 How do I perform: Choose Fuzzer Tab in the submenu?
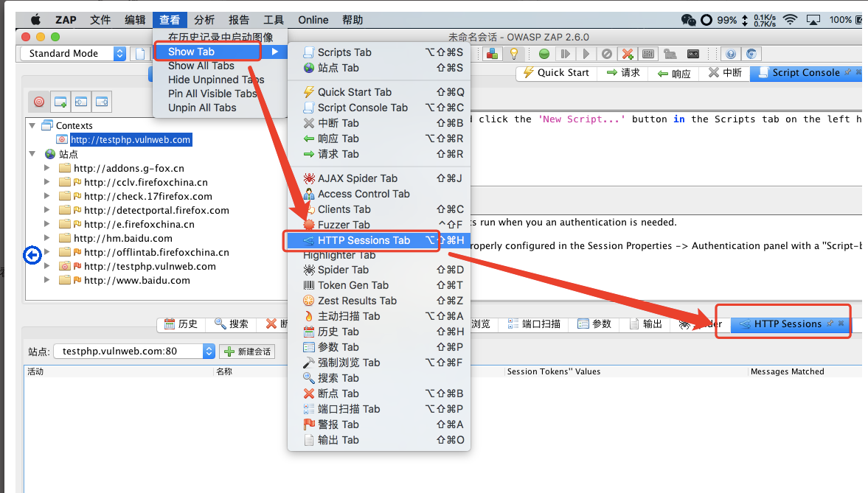[x=378, y=225]
